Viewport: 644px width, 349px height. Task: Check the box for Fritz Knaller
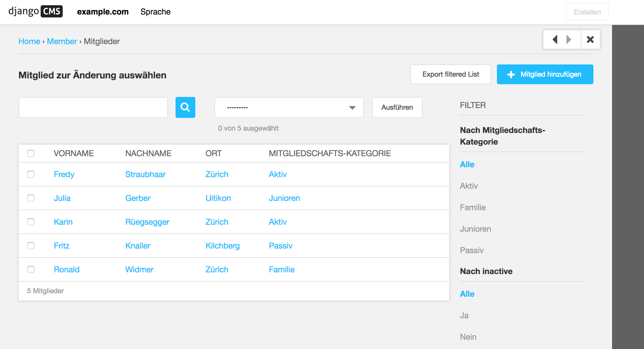click(x=31, y=246)
